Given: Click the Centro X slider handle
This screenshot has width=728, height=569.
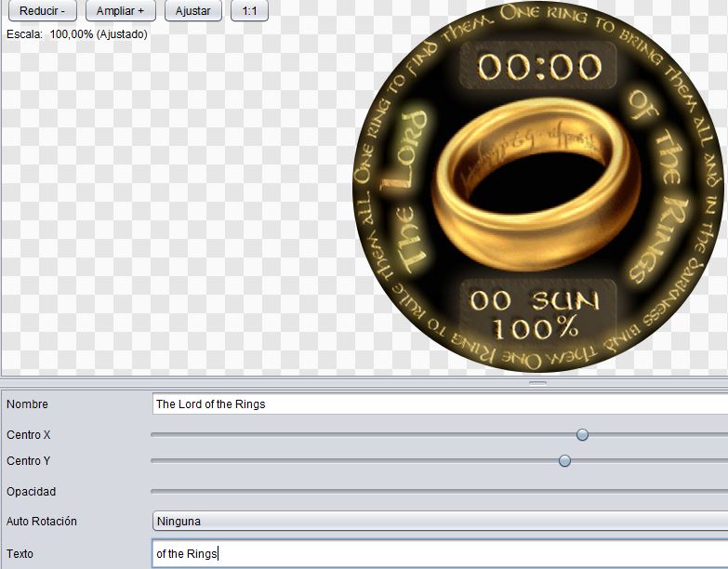Looking at the screenshot, I should tap(582, 434).
